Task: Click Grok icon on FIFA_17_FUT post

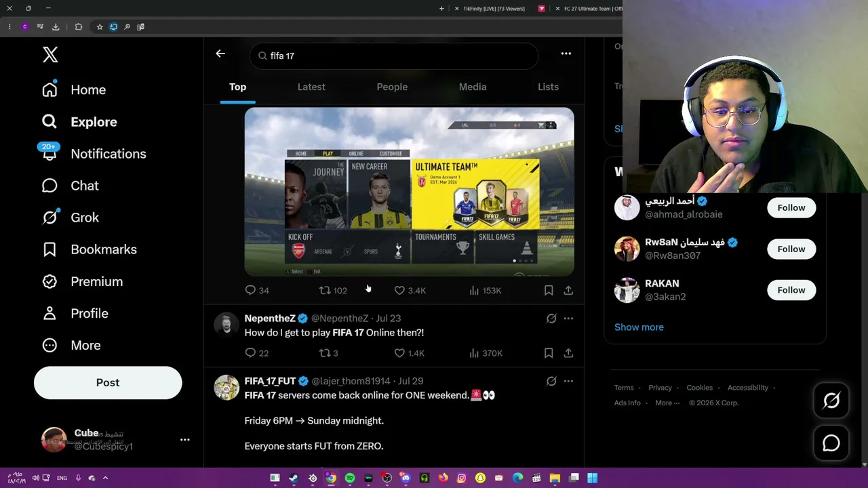Action: pos(551,381)
